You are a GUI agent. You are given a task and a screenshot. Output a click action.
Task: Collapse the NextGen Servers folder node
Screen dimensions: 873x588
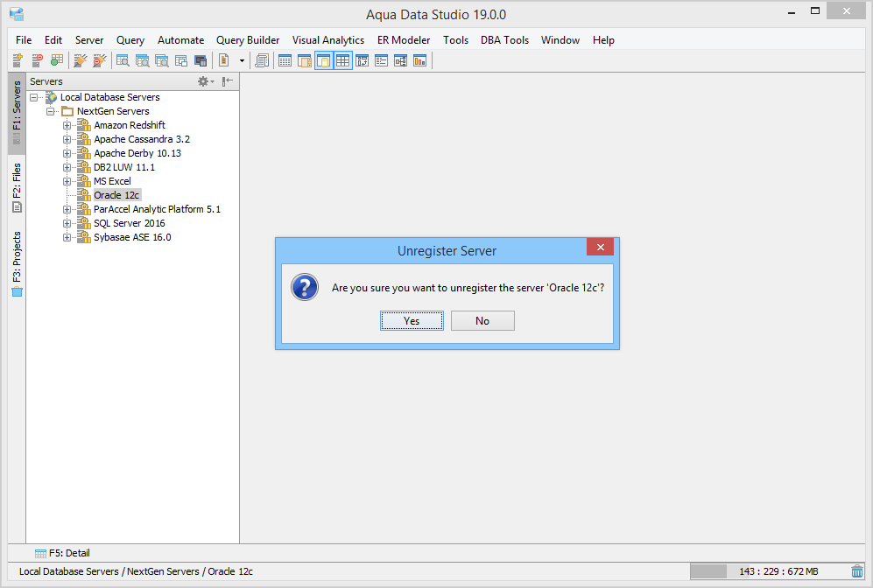(50, 111)
